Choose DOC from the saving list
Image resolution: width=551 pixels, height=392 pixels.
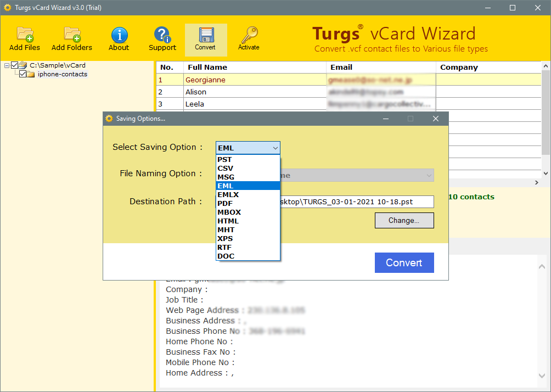(248, 256)
